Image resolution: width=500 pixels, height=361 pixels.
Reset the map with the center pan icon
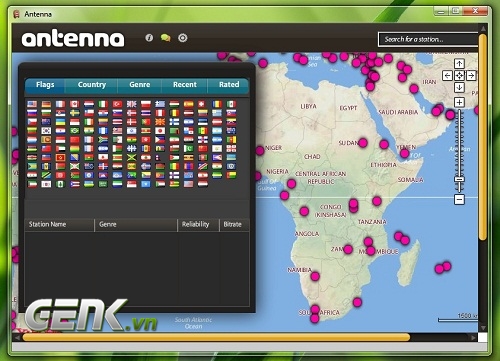pyautogui.click(x=459, y=76)
